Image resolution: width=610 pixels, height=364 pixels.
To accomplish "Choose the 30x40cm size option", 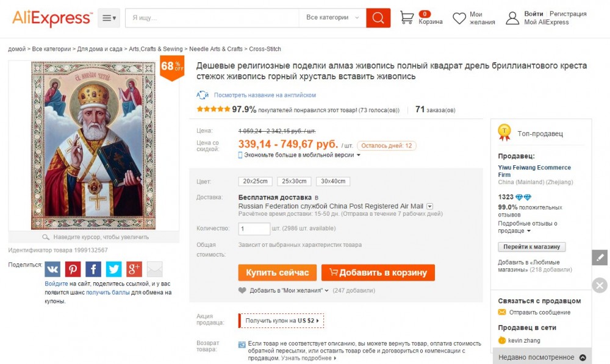I will tap(333, 181).
